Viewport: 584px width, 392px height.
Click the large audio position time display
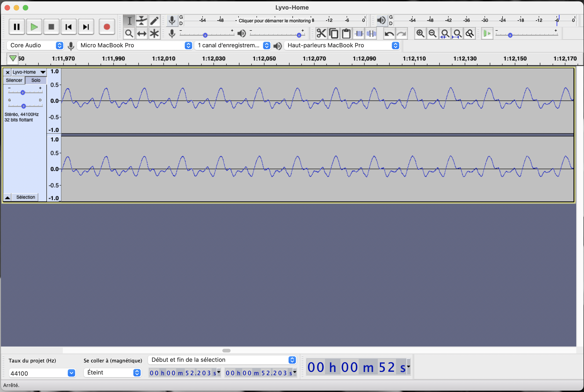click(x=356, y=367)
